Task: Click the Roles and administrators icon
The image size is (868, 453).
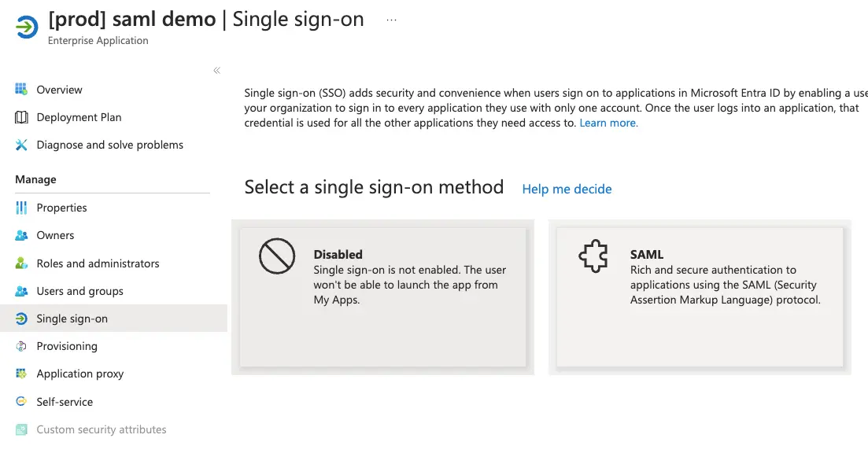Action: click(x=21, y=263)
